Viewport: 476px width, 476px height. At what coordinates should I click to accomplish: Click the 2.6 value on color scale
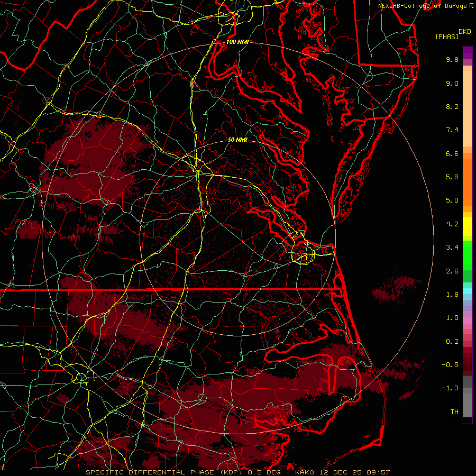[452, 271]
